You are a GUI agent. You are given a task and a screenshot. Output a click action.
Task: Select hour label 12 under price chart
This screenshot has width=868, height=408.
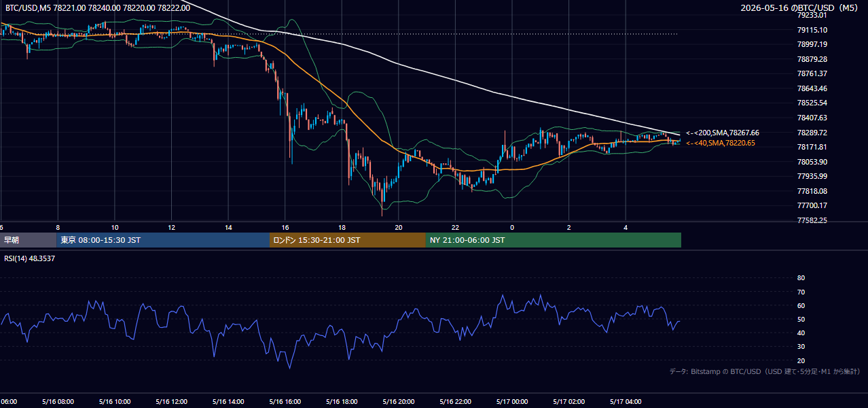coord(171,227)
